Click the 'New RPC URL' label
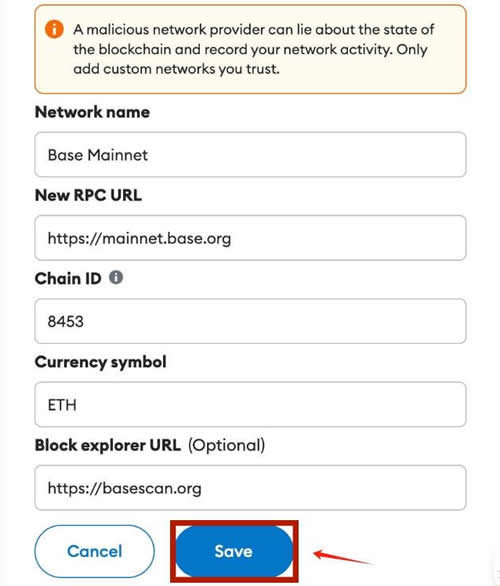The height and width of the screenshot is (586, 500). (x=88, y=195)
